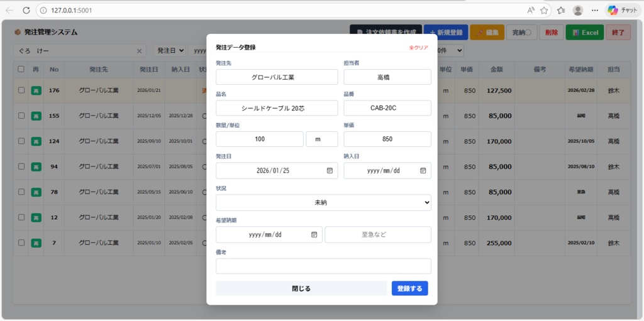
Task: Open the browser profile avatar
Action: pos(578,10)
